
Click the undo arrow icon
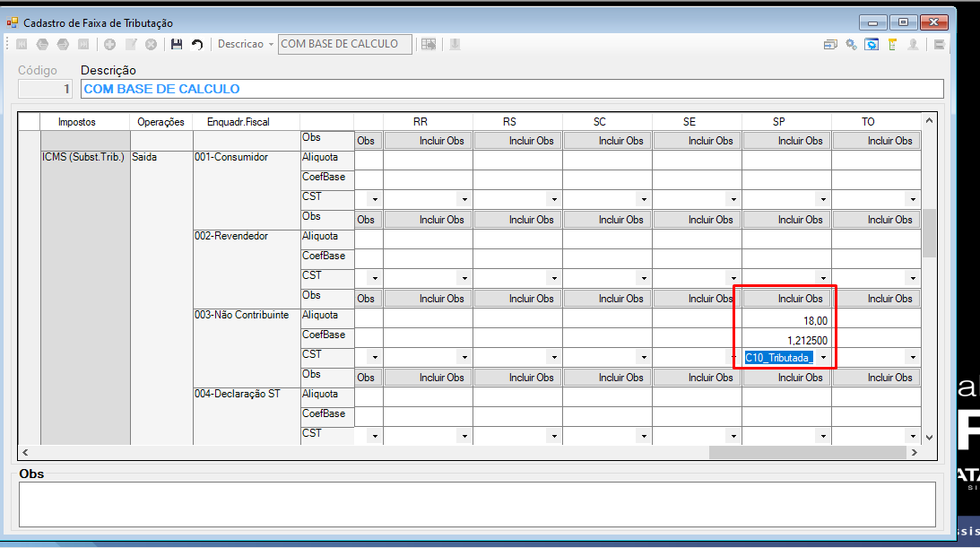(197, 44)
